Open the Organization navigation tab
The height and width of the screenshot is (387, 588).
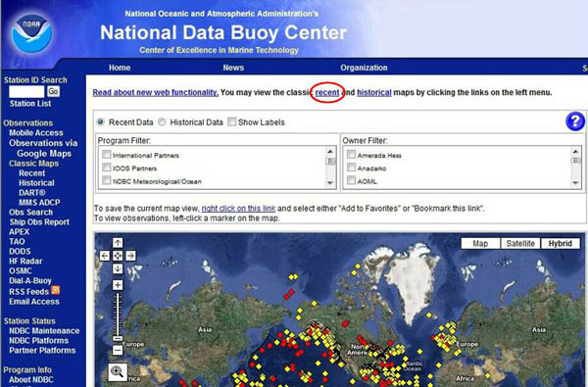(x=364, y=68)
